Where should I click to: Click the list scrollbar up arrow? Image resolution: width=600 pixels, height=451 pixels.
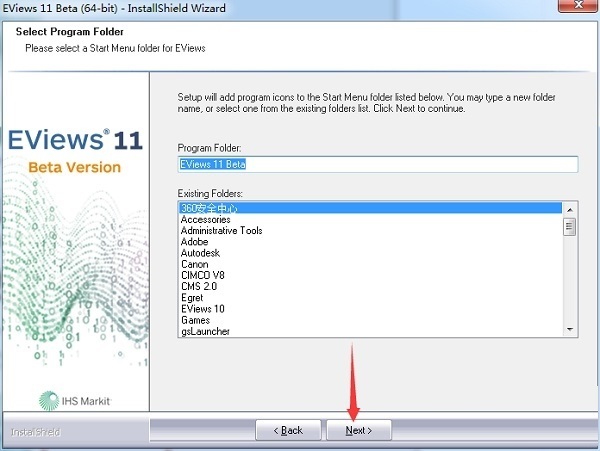tap(570, 210)
